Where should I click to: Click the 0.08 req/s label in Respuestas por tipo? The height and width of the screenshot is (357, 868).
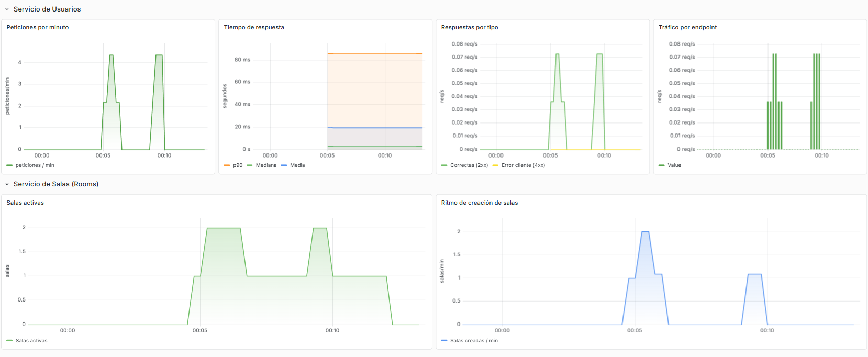point(464,44)
